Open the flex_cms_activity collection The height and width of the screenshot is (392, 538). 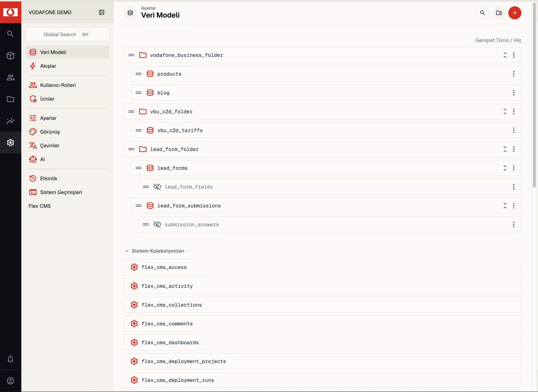[x=322, y=286]
